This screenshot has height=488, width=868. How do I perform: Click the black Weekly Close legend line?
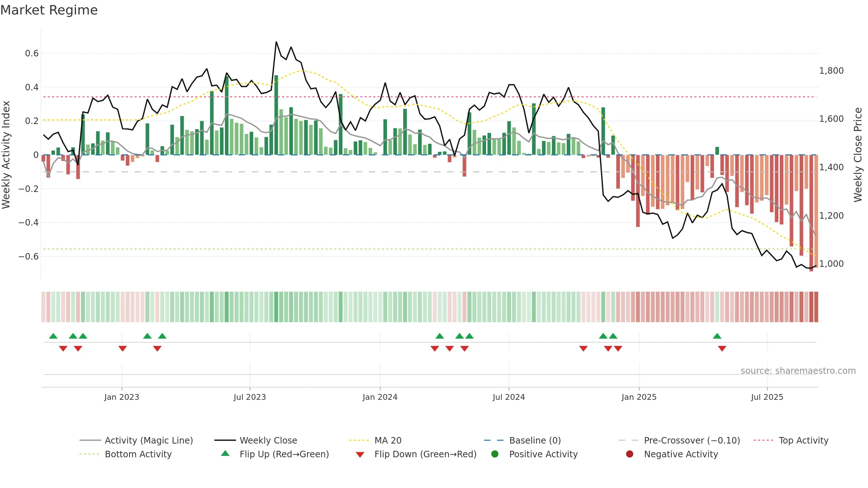point(225,440)
